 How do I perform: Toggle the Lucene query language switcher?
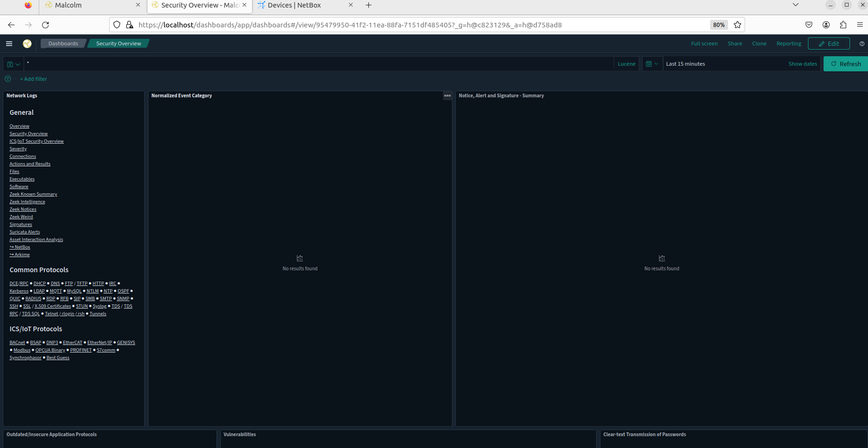point(626,64)
